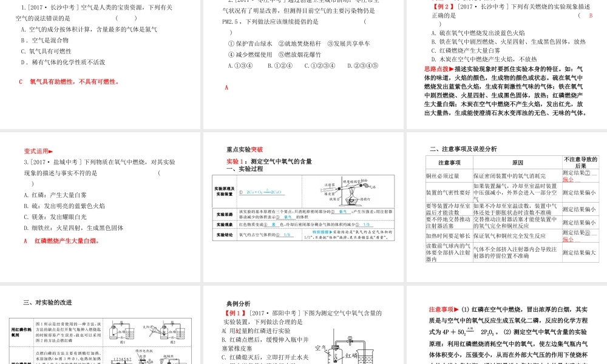Click option 'B. 硫：发出明亮的蓝紫色火焰'
This screenshot has width=607, height=364.
point(64,206)
